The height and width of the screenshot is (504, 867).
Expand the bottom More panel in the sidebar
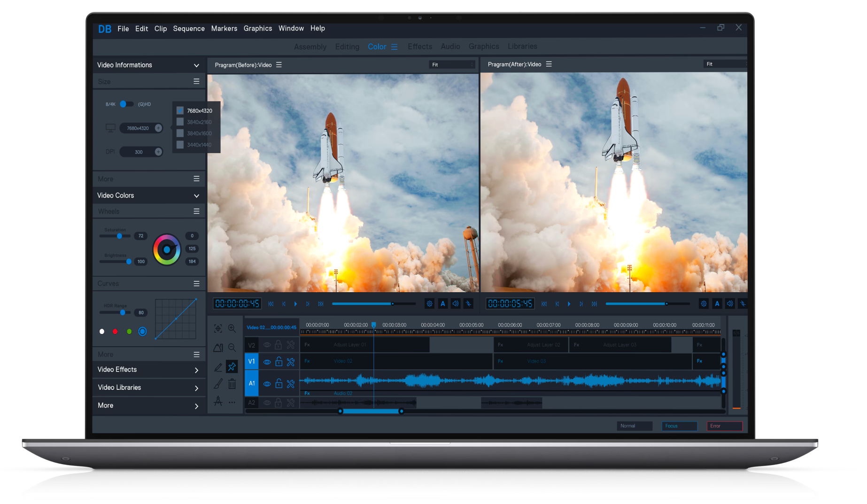[196, 406]
